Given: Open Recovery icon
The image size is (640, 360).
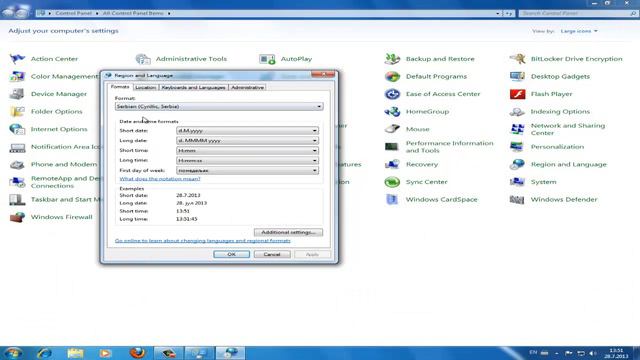Looking at the screenshot, I should [392, 164].
